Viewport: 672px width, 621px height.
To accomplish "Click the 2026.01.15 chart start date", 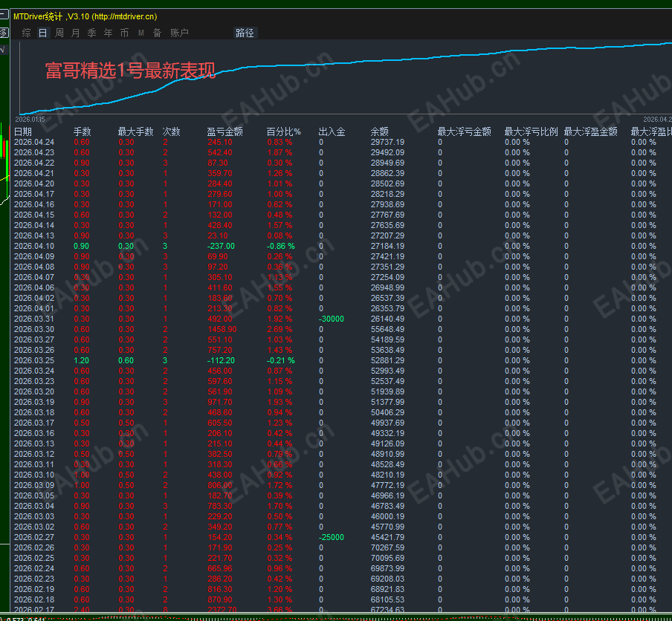I will point(30,120).
